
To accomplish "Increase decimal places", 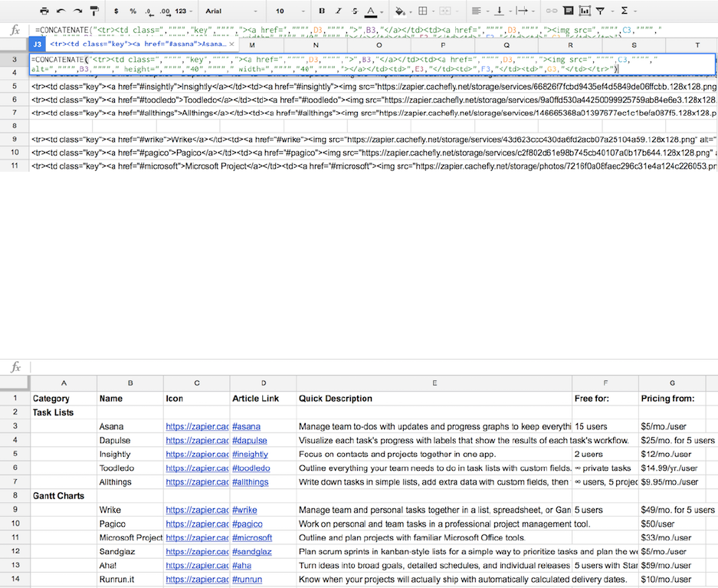I will coord(166,11).
